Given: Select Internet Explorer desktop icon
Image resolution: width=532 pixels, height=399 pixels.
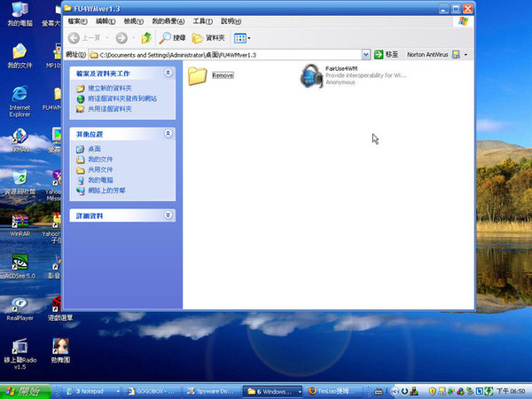Looking at the screenshot, I should pyautogui.click(x=20, y=101).
